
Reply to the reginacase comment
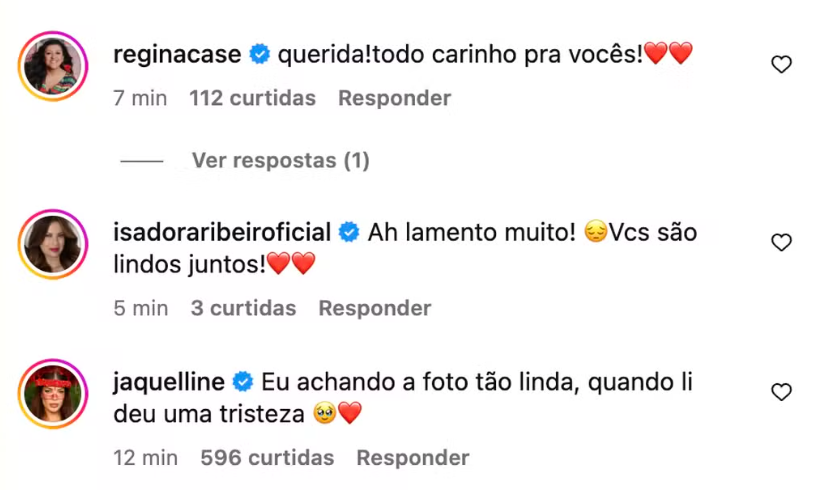click(394, 98)
